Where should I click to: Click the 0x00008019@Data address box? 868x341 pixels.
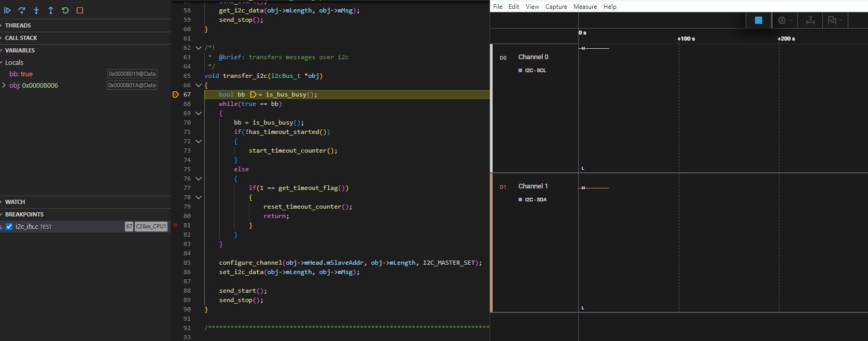point(132,74)
